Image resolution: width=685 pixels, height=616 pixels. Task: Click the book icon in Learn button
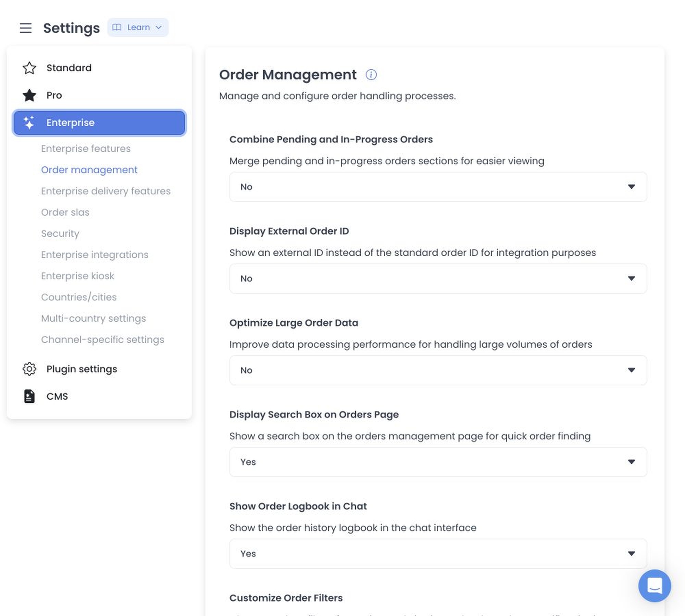point(117,27)
